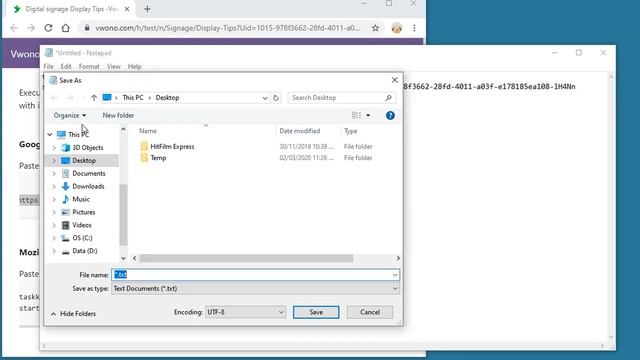Click the Cancel button
The image size is (640, 360).
point(370,312)
